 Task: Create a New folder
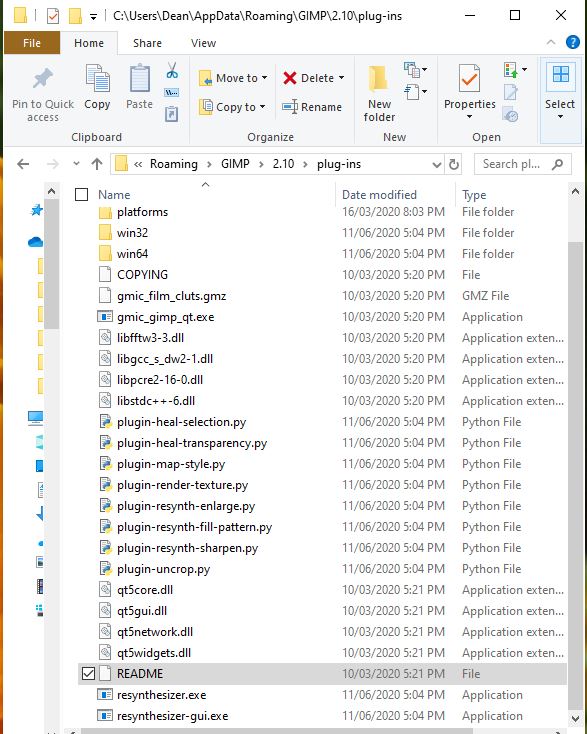379,94
